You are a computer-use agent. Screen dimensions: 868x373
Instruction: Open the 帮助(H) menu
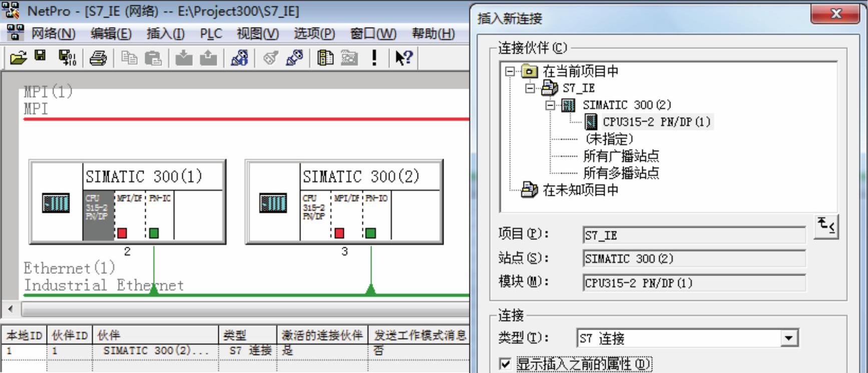433,34
